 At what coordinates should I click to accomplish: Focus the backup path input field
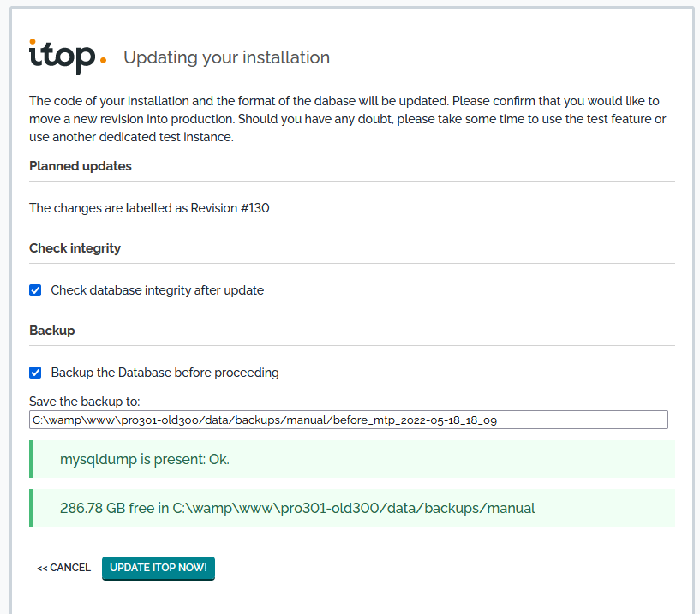[x=348, y=420]
